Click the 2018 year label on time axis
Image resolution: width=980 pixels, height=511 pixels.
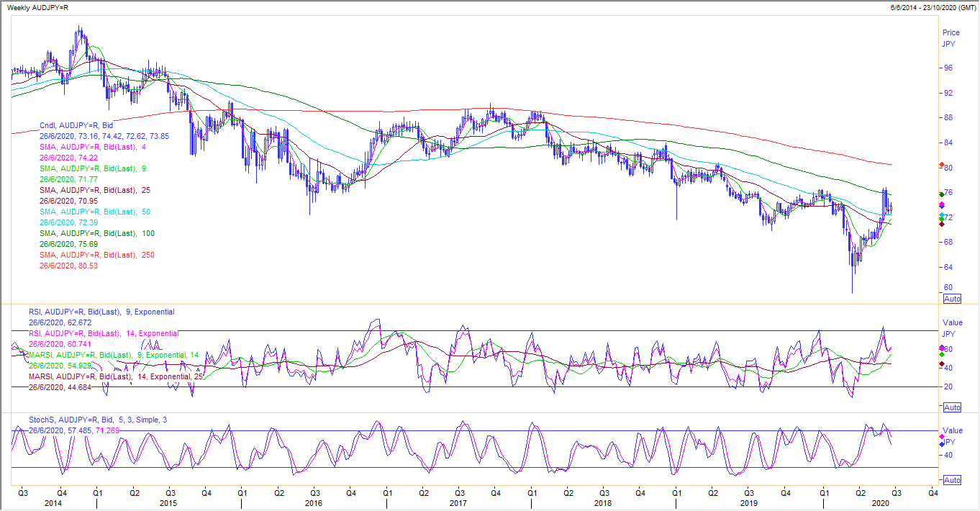click(x=603, y=504)
